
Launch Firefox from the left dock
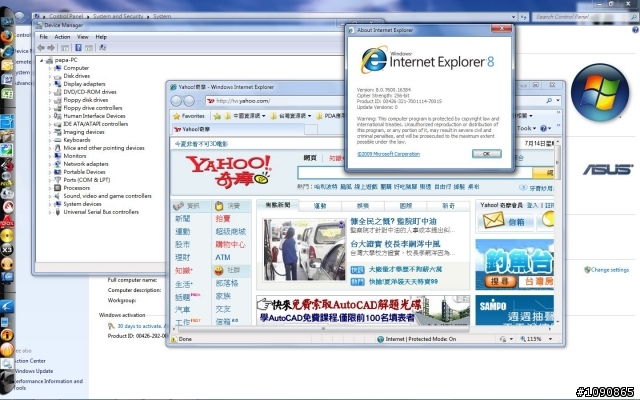pyautogui.click(x=7, y=36)
